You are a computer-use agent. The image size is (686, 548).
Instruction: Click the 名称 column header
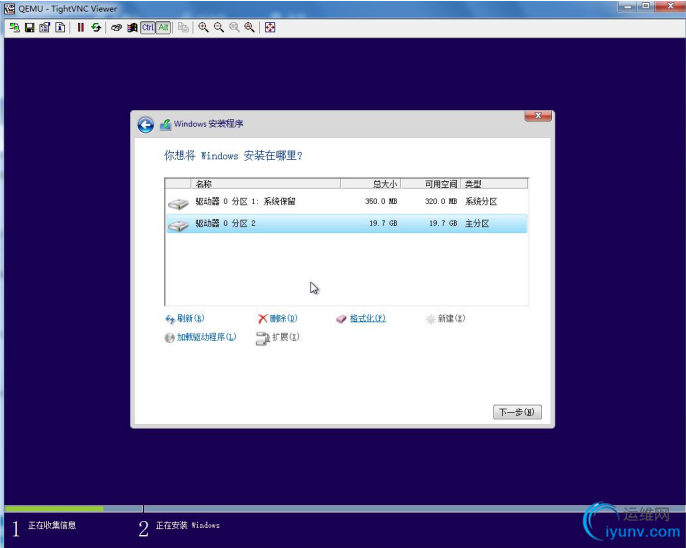coord(266,184)
